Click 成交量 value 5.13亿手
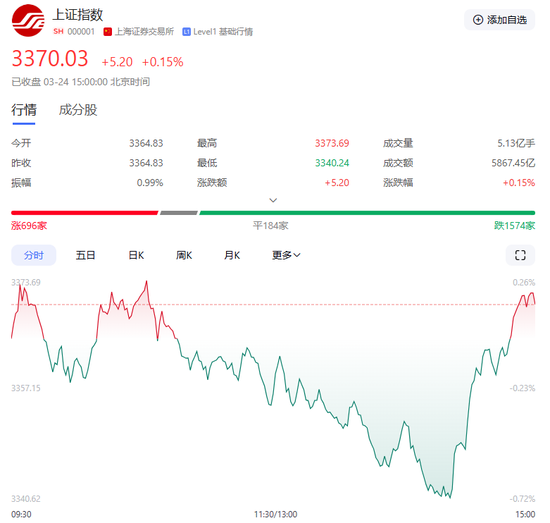The width and height of the screenshot is (550, 523). (x=516, y=143)
